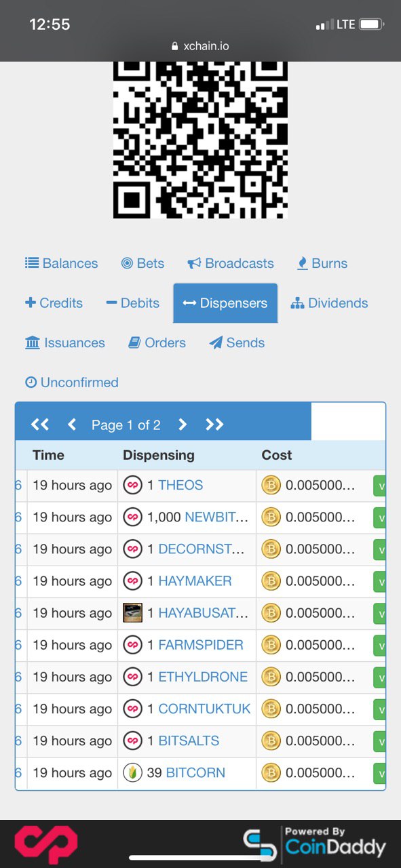Viewport: 401px width, 868px height.
Task: Click the BITCORN corn asset icon
Action: [x=132, y=772]
